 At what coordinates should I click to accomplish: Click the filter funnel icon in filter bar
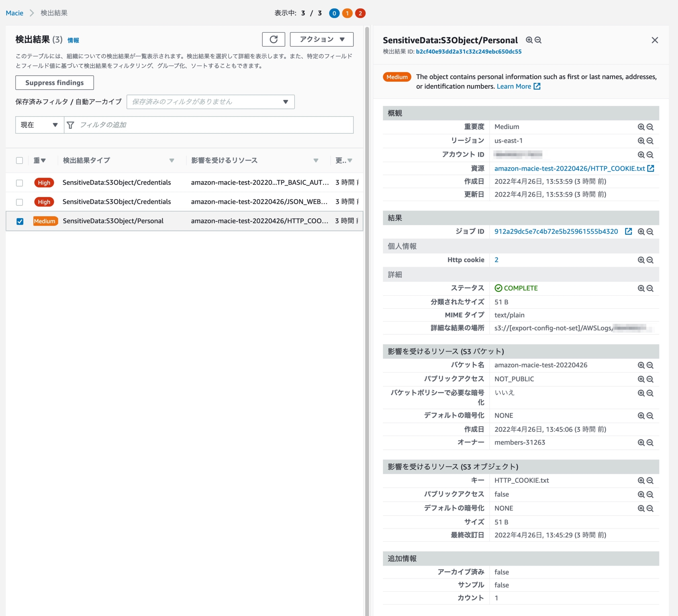point(71,125)
